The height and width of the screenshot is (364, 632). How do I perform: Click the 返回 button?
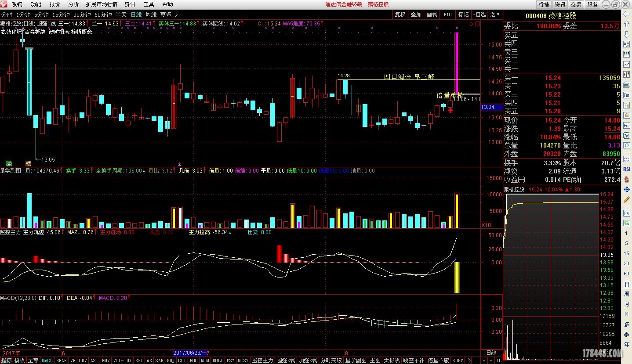pos(495,14)
